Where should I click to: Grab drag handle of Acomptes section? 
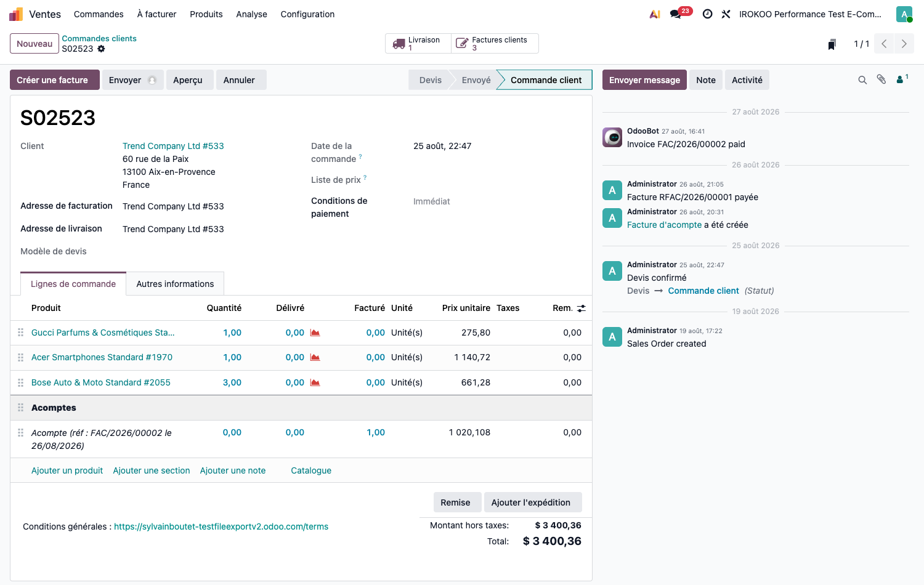21,408
